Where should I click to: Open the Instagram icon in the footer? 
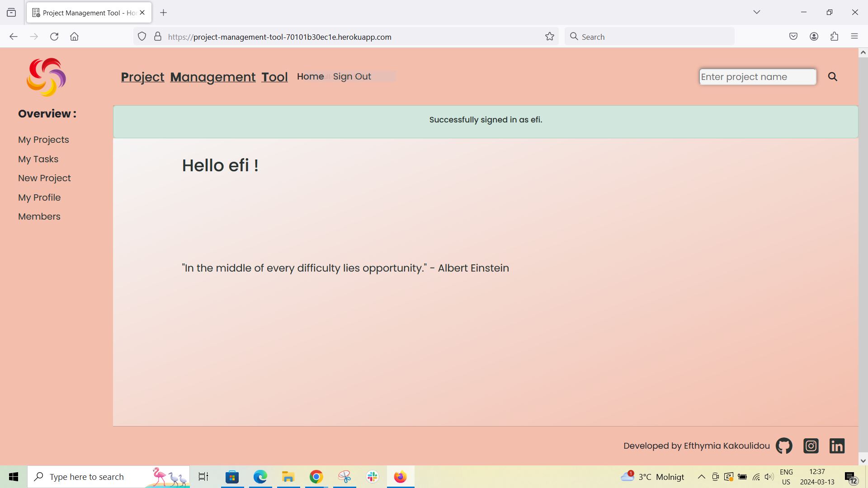[811, 446]
